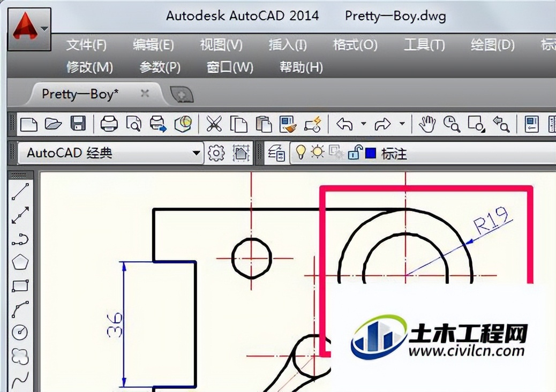Open the AutoCAD 经典 workspace dropdown

click(x=110, y=153)
